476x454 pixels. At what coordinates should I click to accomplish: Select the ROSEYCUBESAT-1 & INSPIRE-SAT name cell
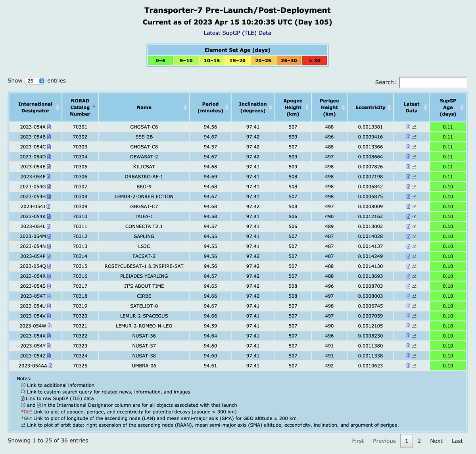pyautogui.click(x=144, y=266)
